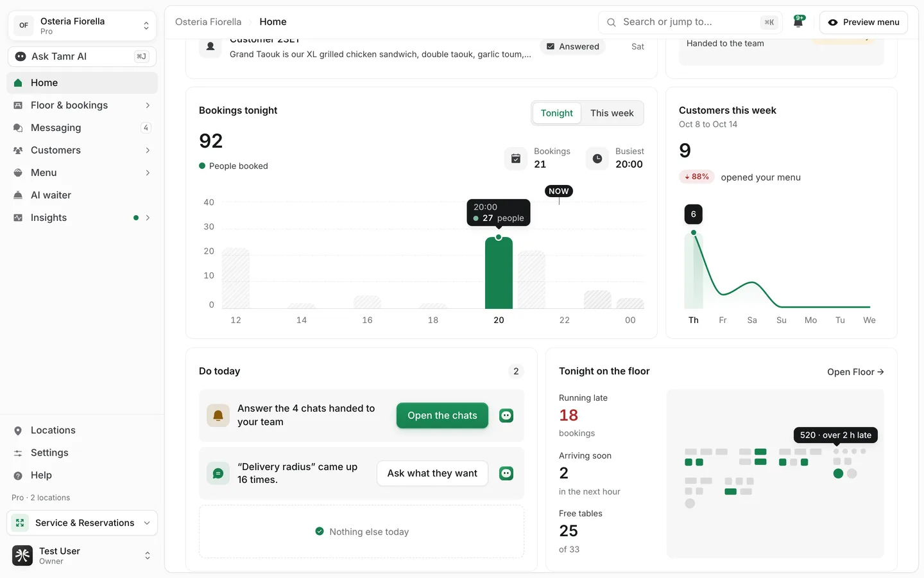The width and height of the screenshot is (924, 578).
Task: Switch bookings view to Tonight
Action: coord(557,113)
